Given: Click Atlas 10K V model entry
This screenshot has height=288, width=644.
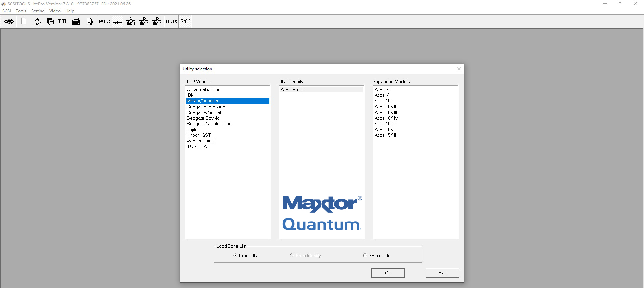Looking at the screenshot, I should (x=415, y=124).
